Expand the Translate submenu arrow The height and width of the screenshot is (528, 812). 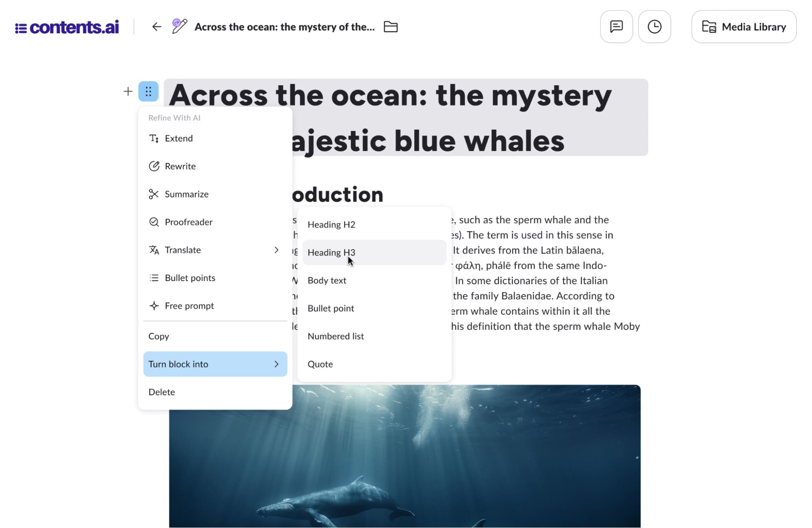coord(276,250)
